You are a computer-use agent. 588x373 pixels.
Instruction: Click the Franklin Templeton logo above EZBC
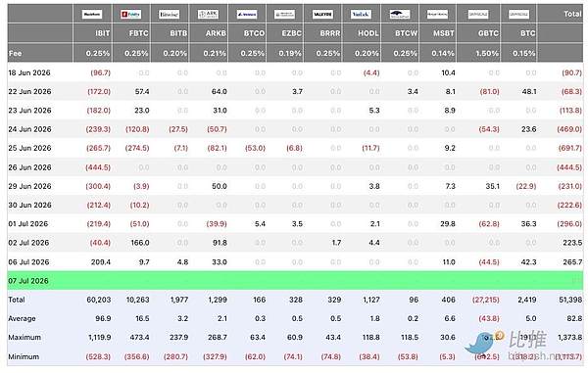[x=284, y=15]
